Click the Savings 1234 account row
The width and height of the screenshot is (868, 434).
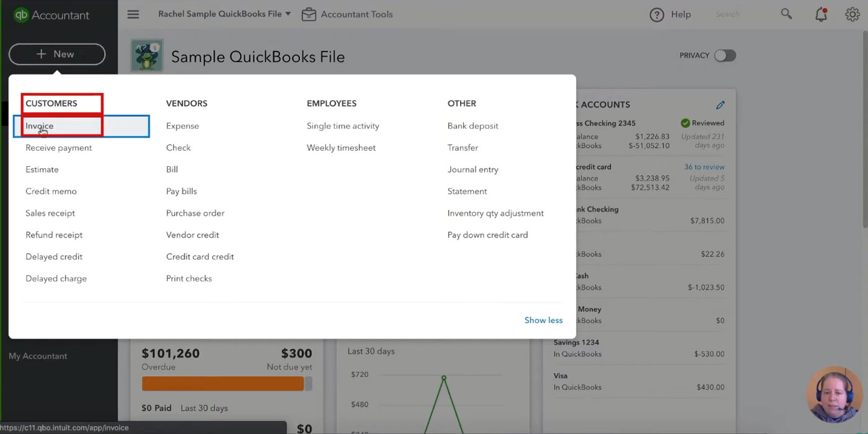click(x=639, y=348)
